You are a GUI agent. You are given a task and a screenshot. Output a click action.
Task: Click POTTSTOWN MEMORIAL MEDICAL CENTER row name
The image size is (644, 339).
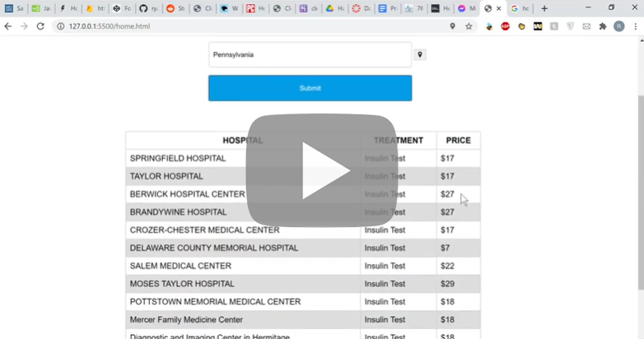[x=215, y=302]
